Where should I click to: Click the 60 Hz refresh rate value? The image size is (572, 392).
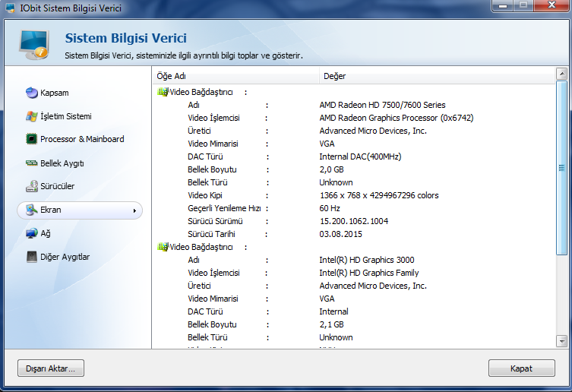coord(330,208)
